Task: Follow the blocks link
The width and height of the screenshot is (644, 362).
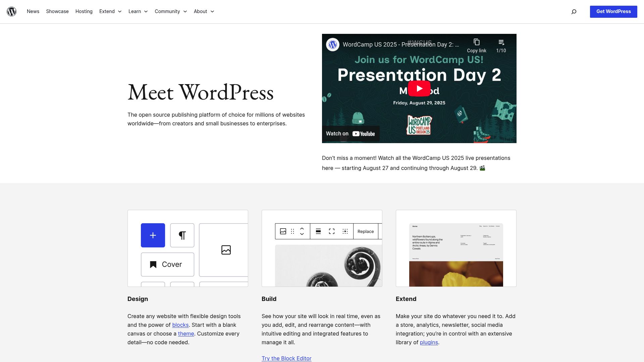Action: tap(180, 325)
